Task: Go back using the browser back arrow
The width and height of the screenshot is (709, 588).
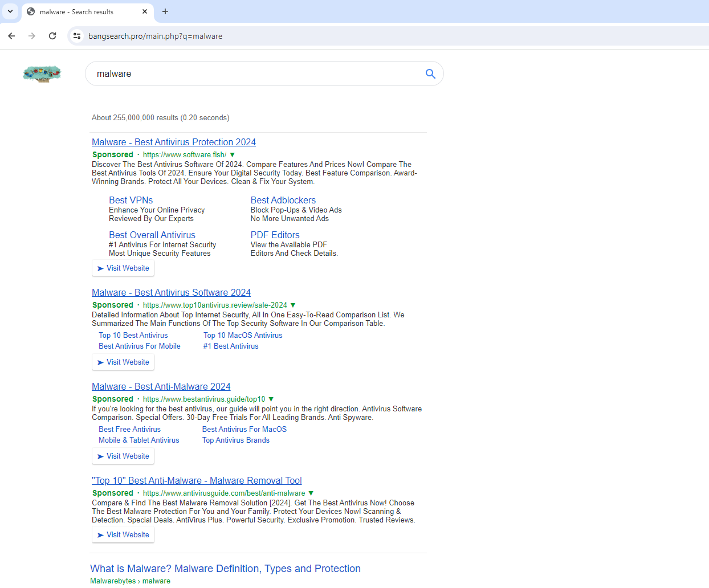Action: tap(11, 36)
